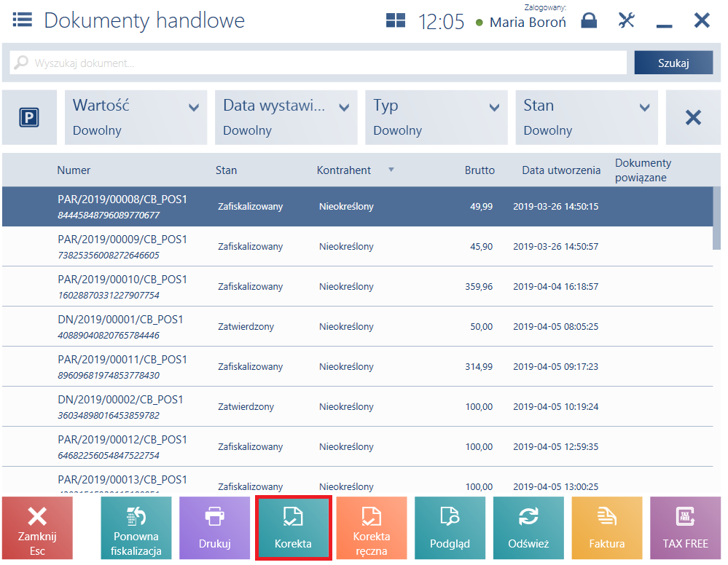Image resolution: width=728 pixels, height=565 pixels.
Task: Open Korekta ręczna manual correction
Action: pos(372,528)
